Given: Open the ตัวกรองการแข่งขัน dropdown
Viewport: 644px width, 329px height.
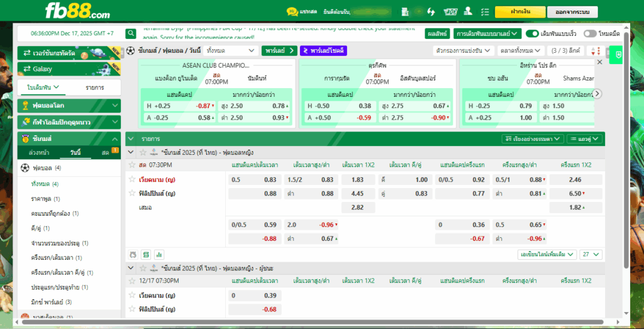Looking at the screenshot, I should (464, 51).
